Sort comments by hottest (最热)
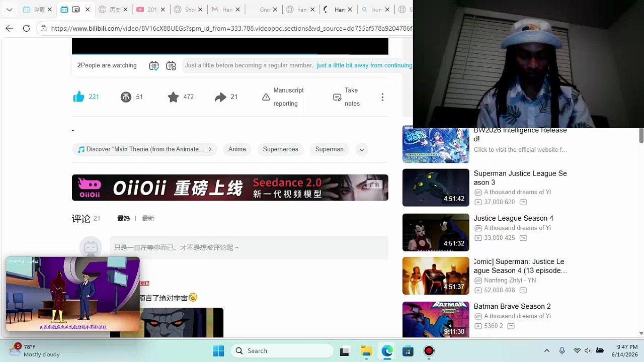Image resolution: width=644 pixels, height=362 pixels. pyautogui.click(x=123, y=218)
